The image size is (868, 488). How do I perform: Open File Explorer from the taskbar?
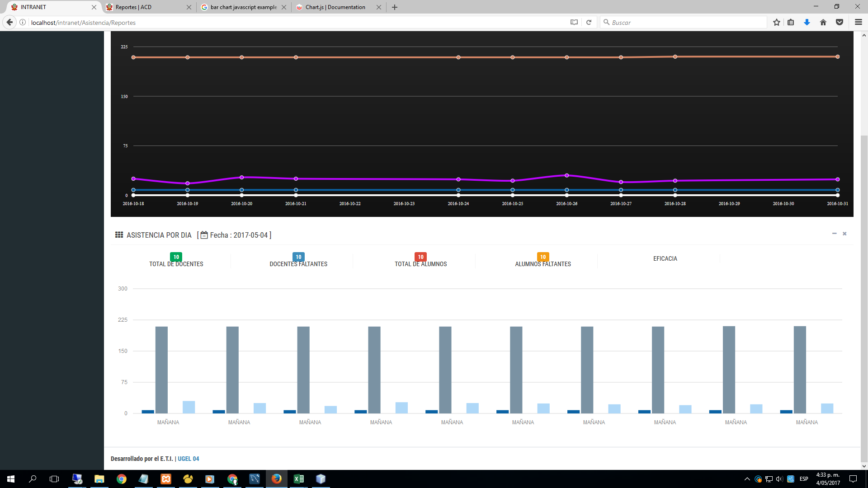tap(99, 479)
